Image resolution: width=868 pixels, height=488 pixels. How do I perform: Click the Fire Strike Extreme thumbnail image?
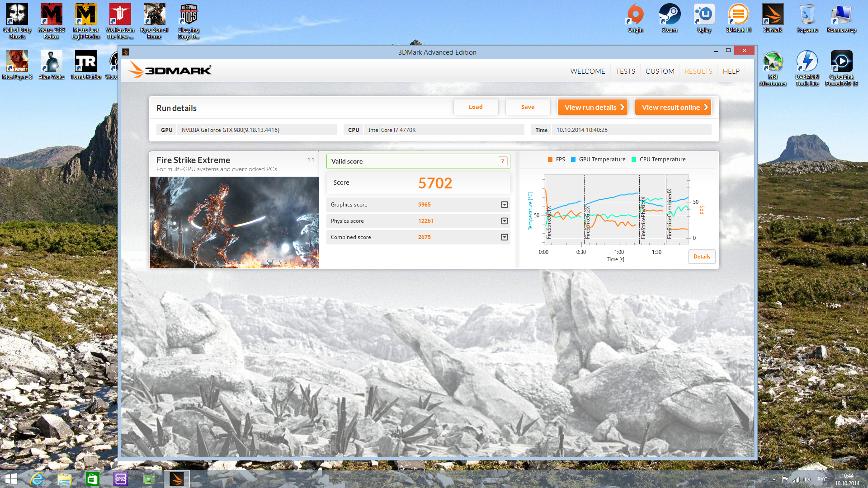(x=234, y=222)
